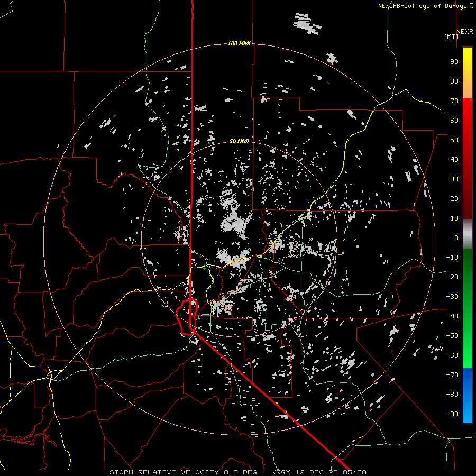Screen dimensions: 476x476
Task: Click the -60 value on the velocity scale
Action: point(452,355)
